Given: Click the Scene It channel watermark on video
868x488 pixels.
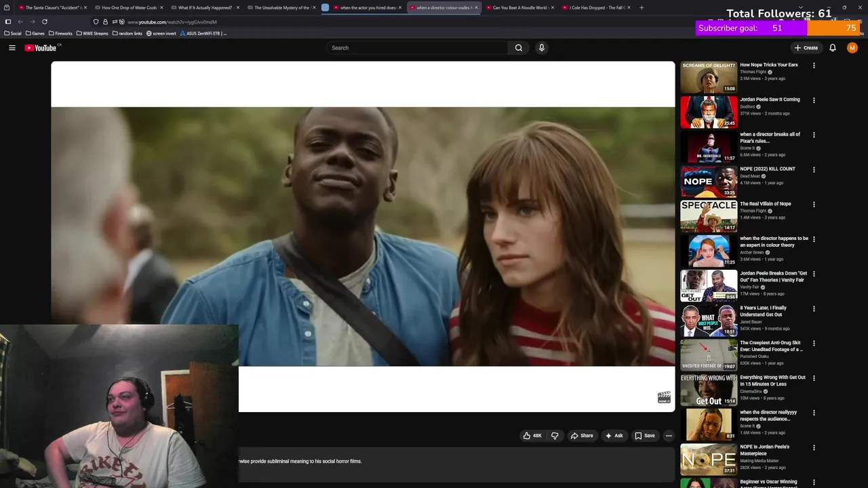Looking at the screenshot, I should pos(664,398).
